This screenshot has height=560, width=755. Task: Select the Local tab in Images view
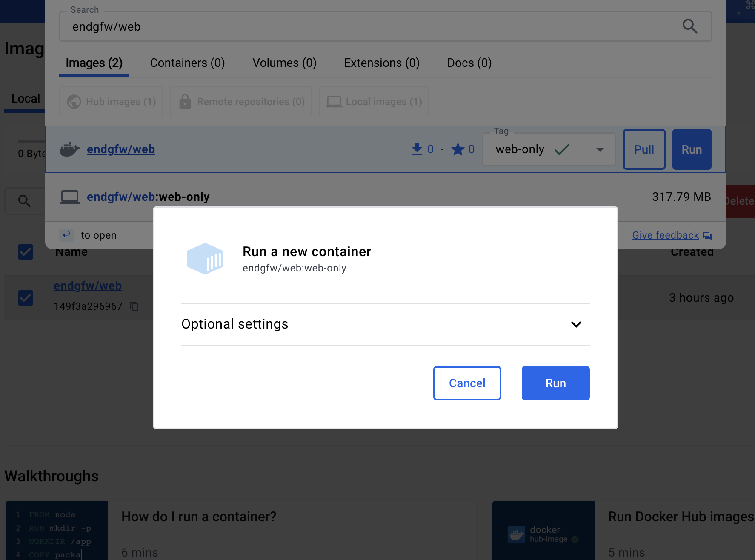pyautogui.click(x=26, y=99)
